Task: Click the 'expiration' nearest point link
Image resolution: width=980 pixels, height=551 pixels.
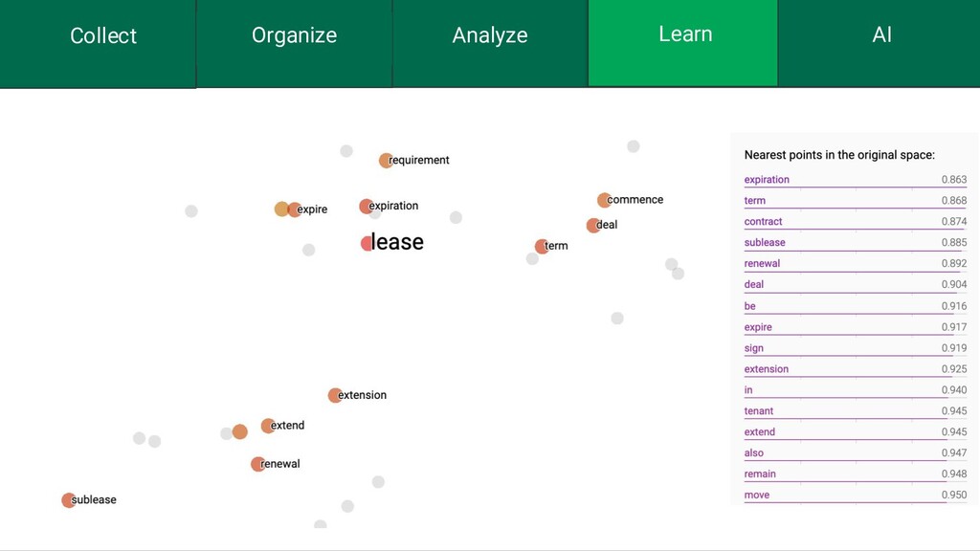Action: [767, 180]
